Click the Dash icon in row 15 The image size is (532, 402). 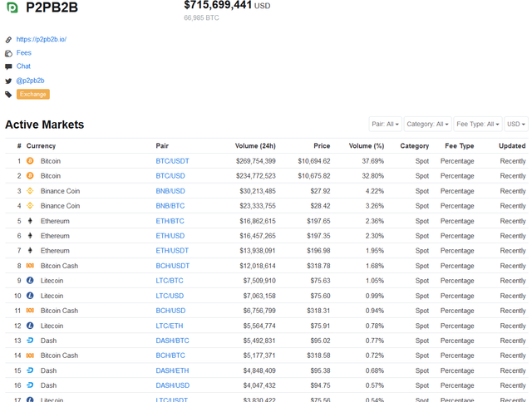30,370
